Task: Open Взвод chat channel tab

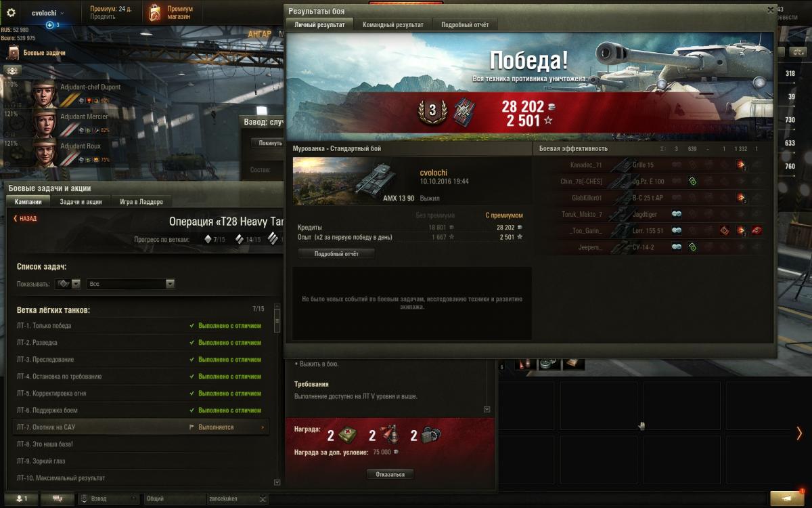Action: tap(108, 499)
